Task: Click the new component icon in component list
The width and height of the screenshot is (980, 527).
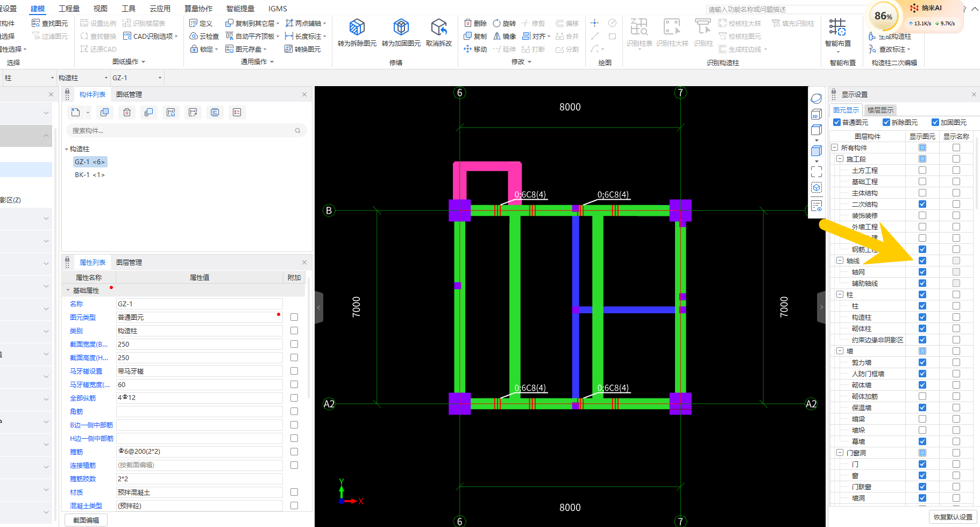Action: (x=76, y=112)
